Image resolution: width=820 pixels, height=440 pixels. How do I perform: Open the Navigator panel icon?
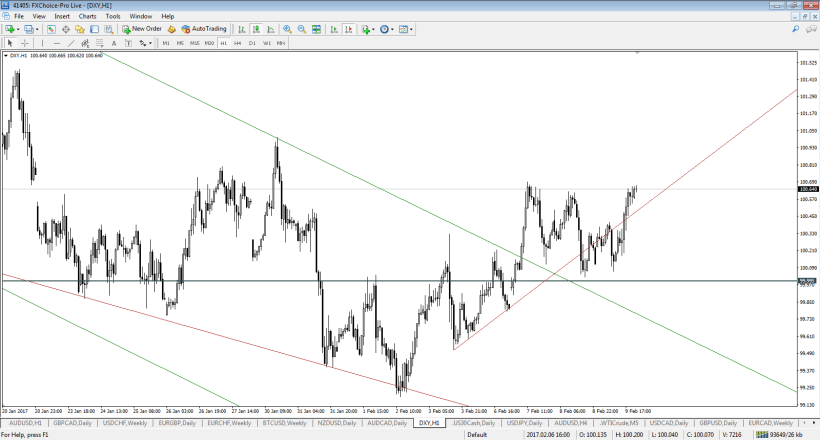click(x=79, y=29)
